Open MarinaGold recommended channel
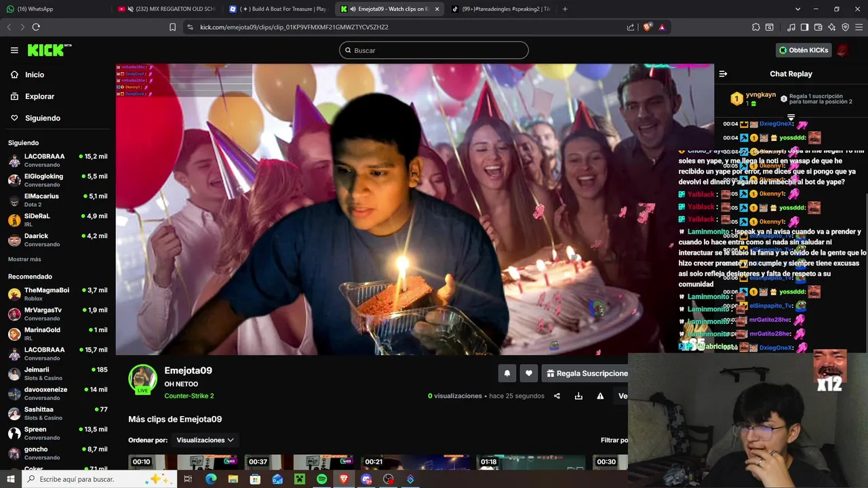Image resolution: width=868 pixels, height=488 pixels. click(x=58, y=333)
